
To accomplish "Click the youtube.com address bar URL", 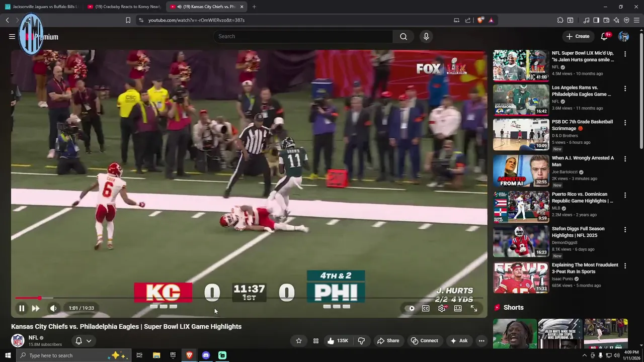I will click(196, 20).
